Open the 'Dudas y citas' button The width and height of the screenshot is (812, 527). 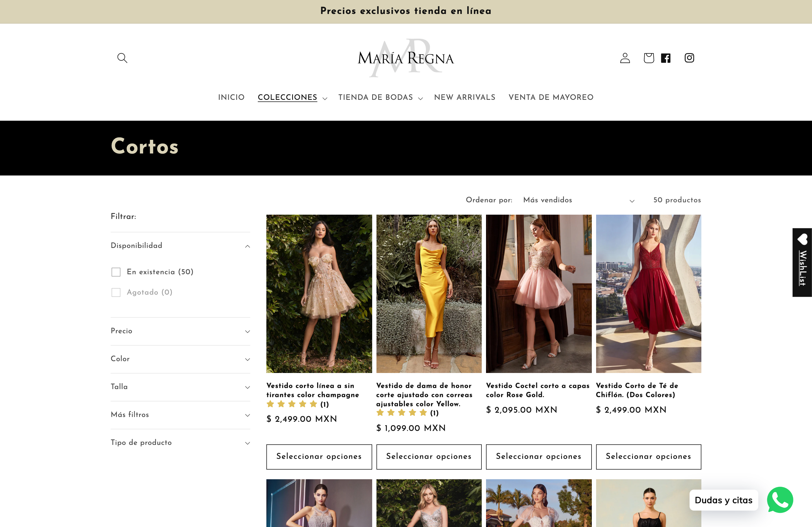[x=724, y=500]
